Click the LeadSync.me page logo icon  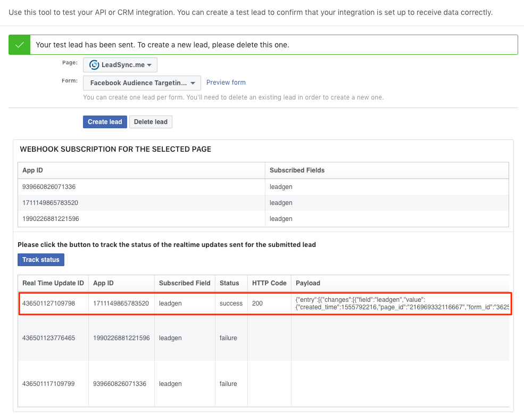tap(94, 65)
